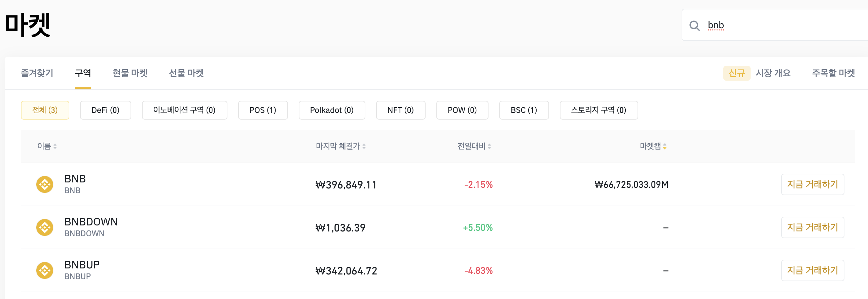Screen dimensions: 868x299
Task: Select the POS (1) filter
Action: [x=263, y=110]
